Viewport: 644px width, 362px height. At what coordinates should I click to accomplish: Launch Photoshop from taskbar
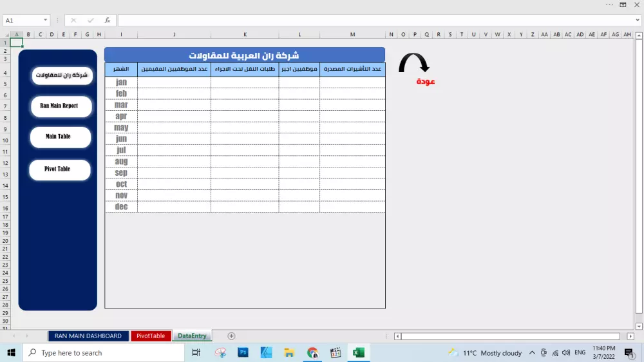coord(243,352)
